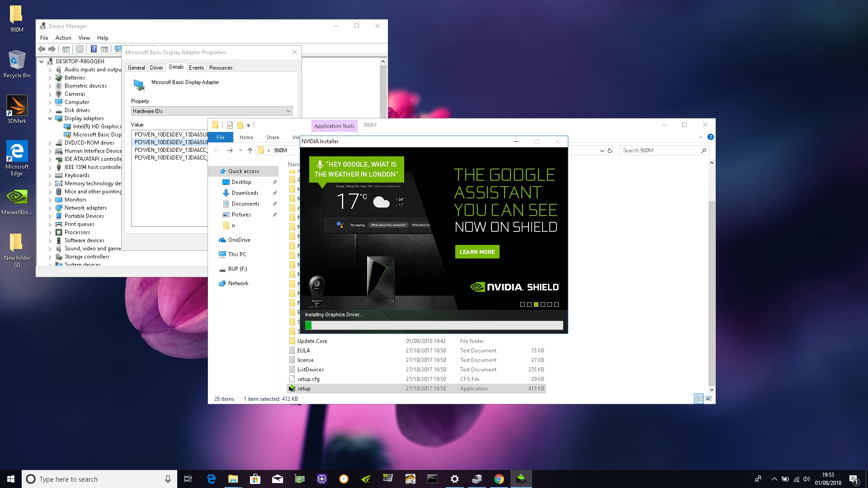Image resolution: width=868 pixels, height=488 pixels.
Task: Expand the Disk drives node
Action: (50, 110)
